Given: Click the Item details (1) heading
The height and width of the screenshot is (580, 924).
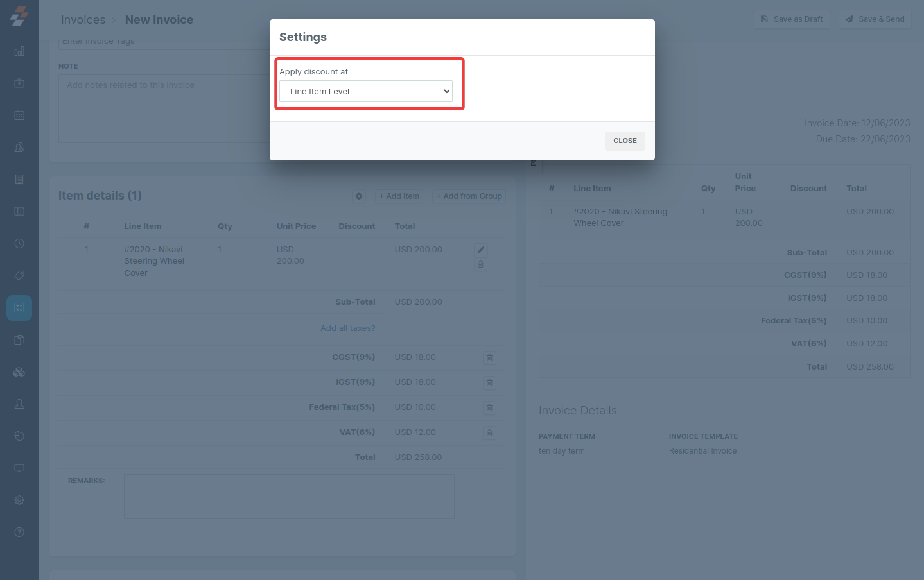Looking at the screenshot, I should 100,196.
